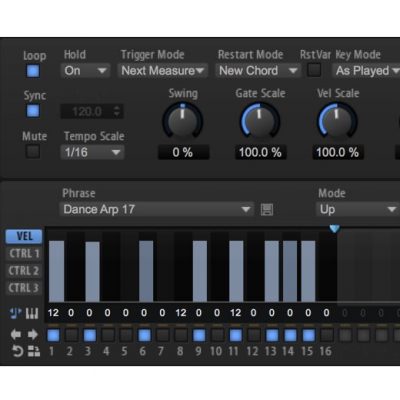The width and height of the screenshot is (400, 400).
Task: Click transpose value 12 under step 11
Action: (235, 313)
